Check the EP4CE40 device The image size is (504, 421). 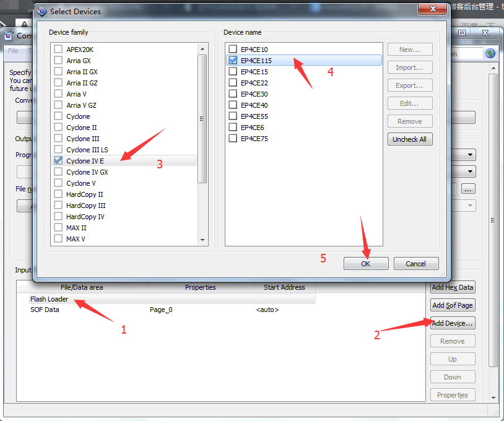tap(233, 105)
